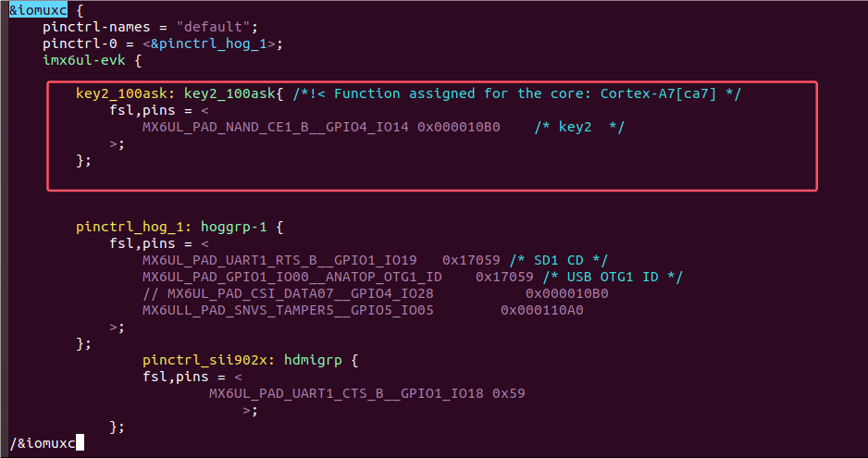Click the hoggrp-1 node name
Viewport: 868px width, 458px height.
coord(233,227)
